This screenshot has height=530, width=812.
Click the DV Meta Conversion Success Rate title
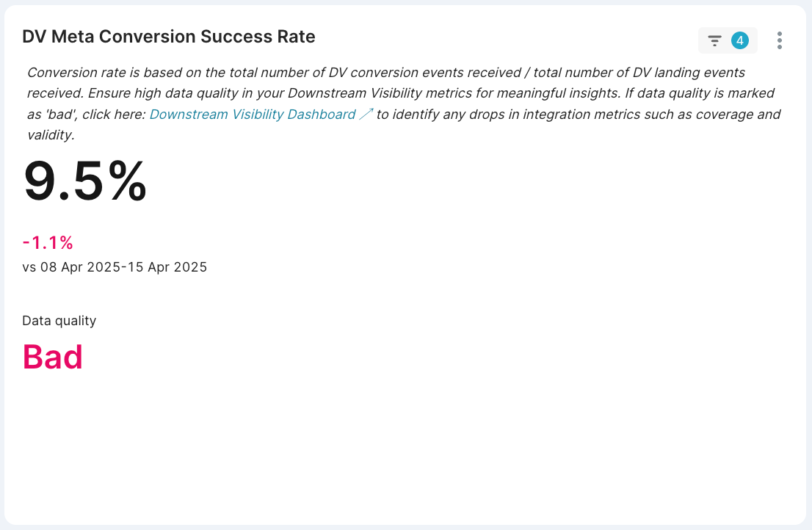[169, 37]
